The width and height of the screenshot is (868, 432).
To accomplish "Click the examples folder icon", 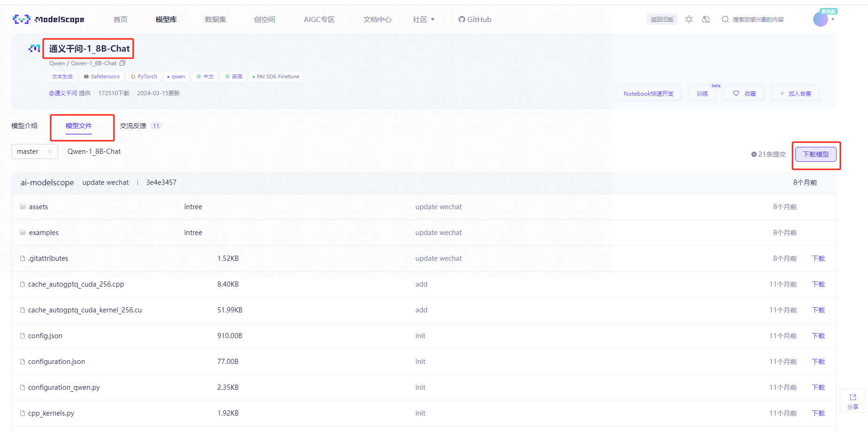I will point(23,233).
